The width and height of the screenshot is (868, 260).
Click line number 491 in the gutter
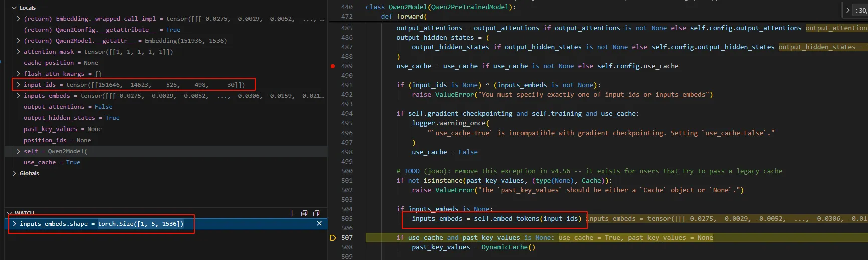tap(347, 85)
